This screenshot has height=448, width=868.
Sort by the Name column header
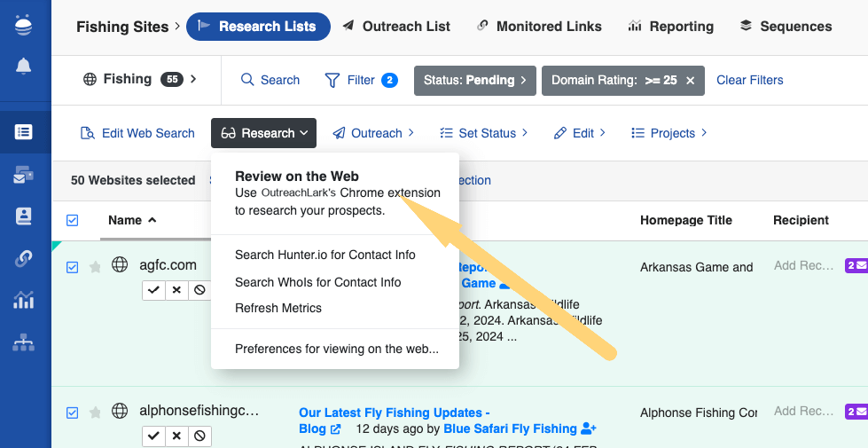pos(132,220)
